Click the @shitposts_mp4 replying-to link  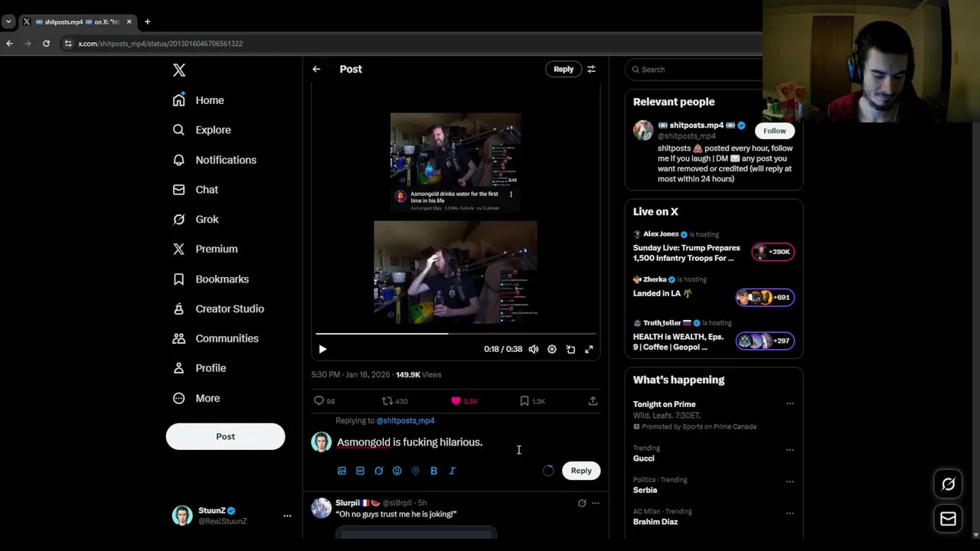[x=405, y=421]
